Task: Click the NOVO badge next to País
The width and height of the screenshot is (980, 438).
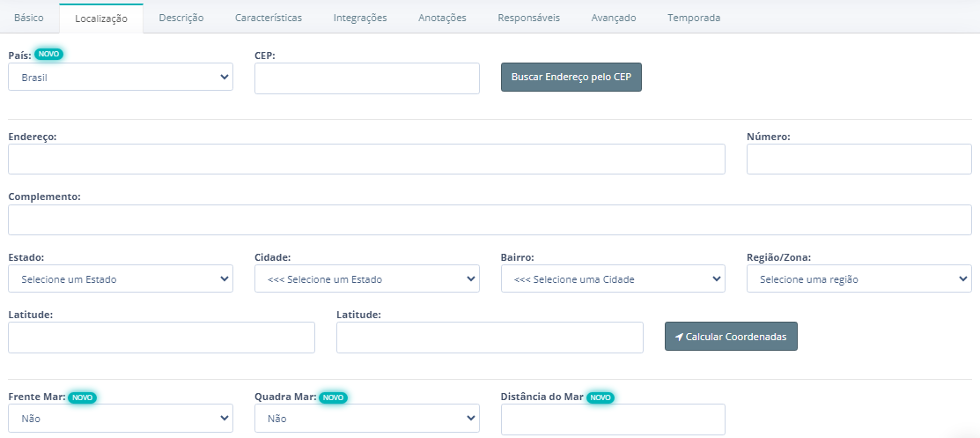Action: tap(48, 54)
